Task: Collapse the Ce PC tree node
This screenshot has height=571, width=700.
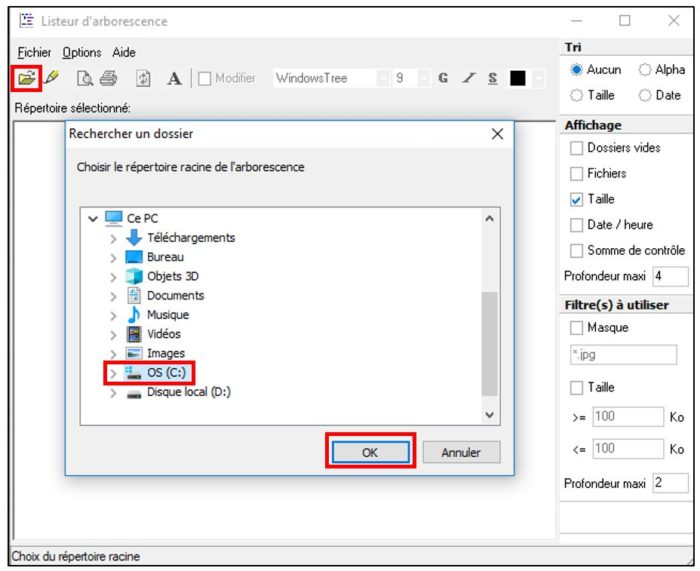Action: 94,218
